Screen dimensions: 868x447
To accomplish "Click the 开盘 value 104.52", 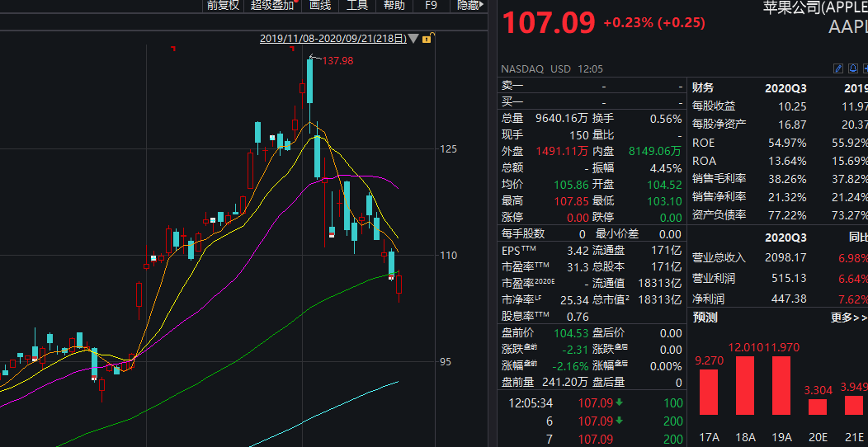I will (x=664, y=184).
